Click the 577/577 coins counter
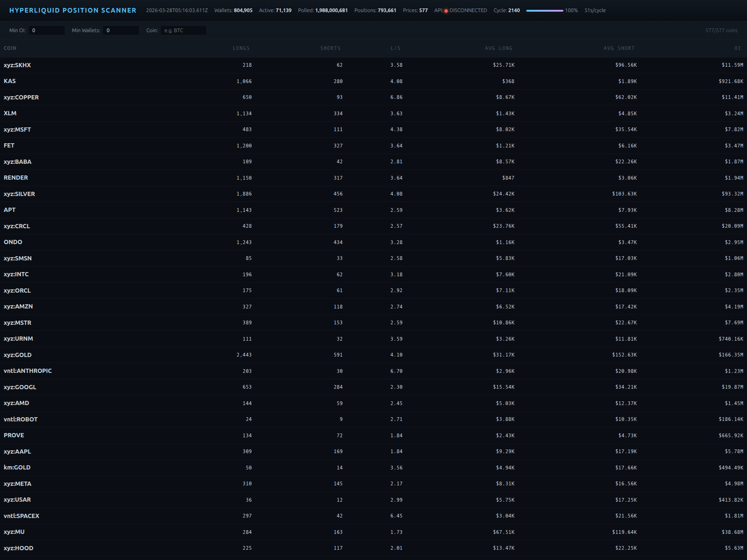747x560 pixels. (721, 30)
